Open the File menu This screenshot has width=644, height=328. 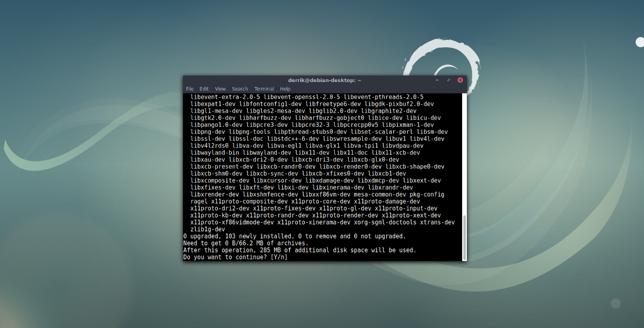[189, 89]
